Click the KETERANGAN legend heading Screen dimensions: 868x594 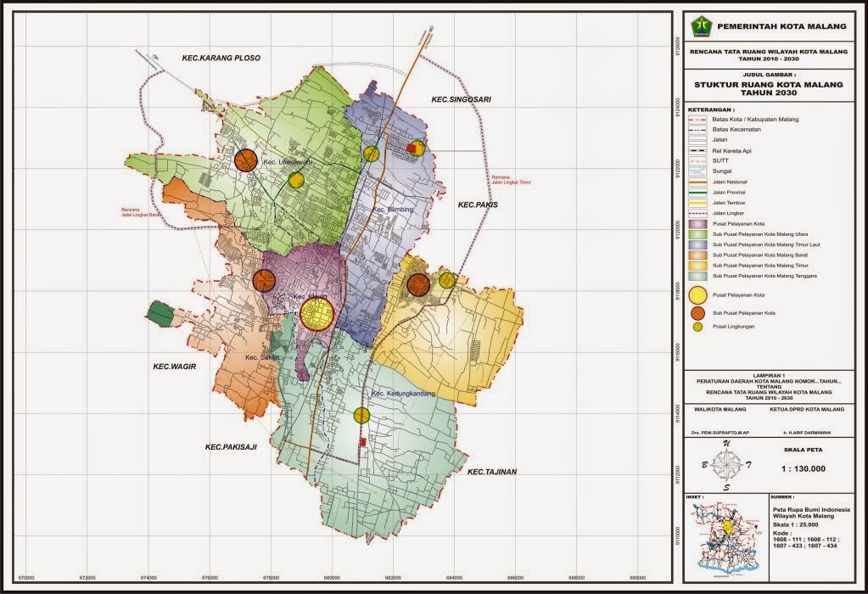711,109
